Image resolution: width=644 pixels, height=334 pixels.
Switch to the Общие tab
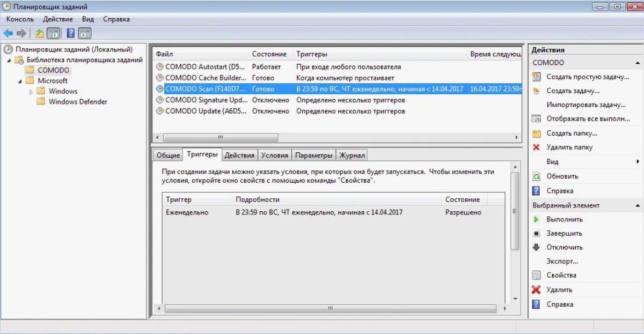[x=167, y=155]
